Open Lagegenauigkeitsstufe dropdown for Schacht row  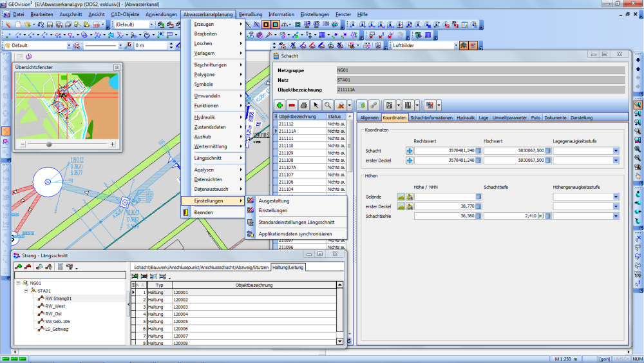[615, 150]
